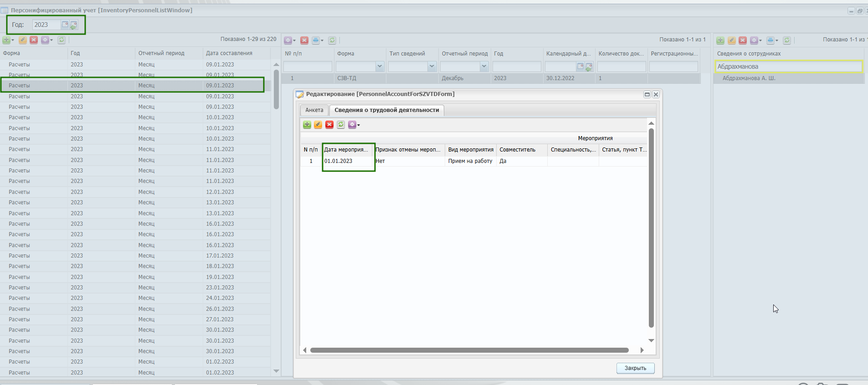Focus the Абдрахманова search field
The height and width of the screenshot is (385, 868).
tap(788, 66)
